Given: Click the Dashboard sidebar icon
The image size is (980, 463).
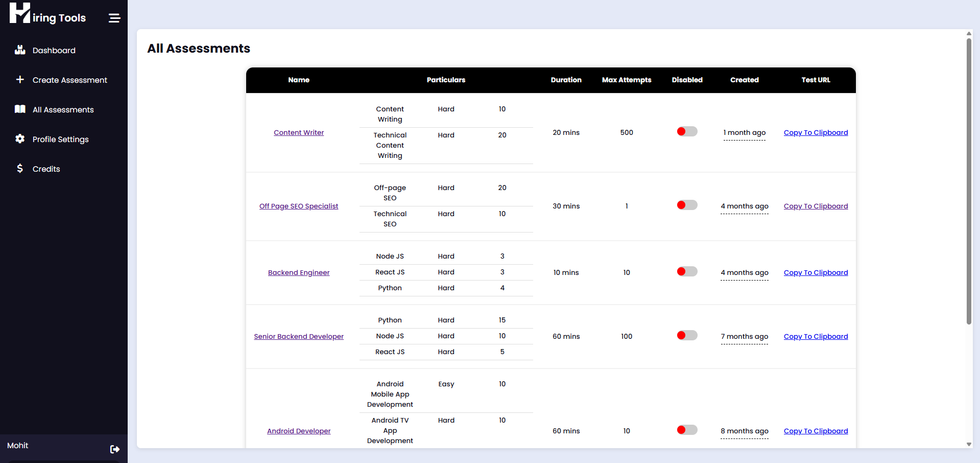Looking at the screenshot, I should (x=20, y=50).
